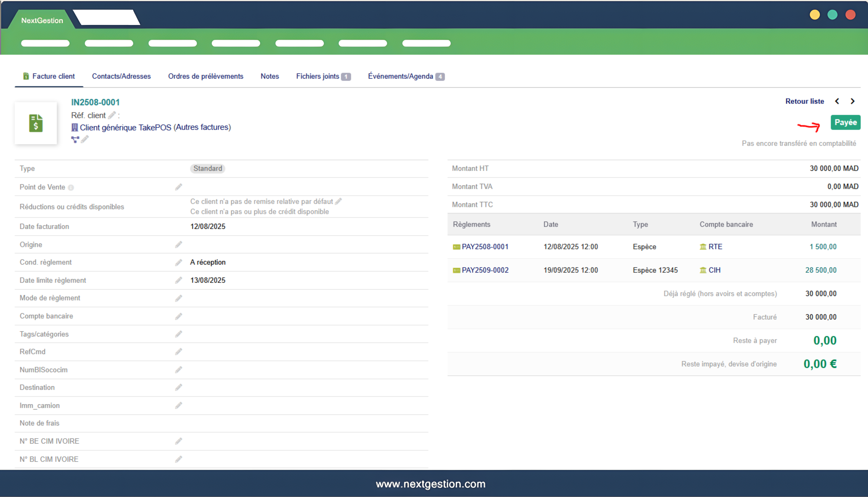
Task: Open the Contacts/Adresses tab
Action: coord(121,76)
